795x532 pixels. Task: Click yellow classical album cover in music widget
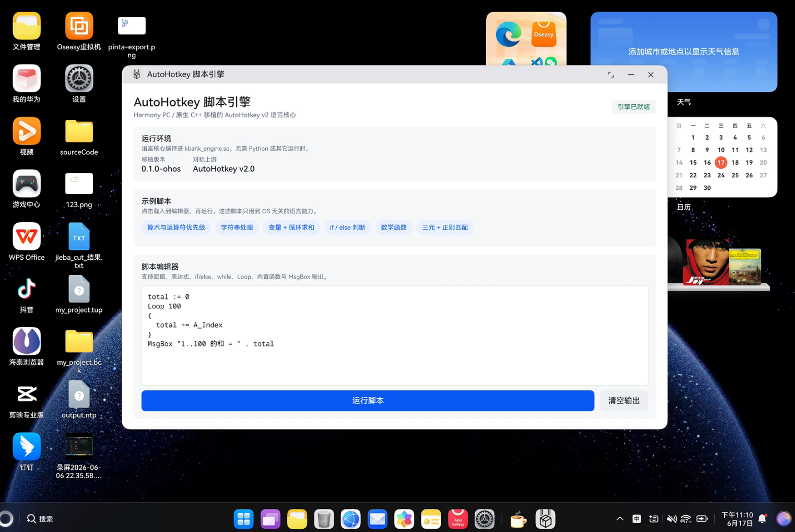745,267
